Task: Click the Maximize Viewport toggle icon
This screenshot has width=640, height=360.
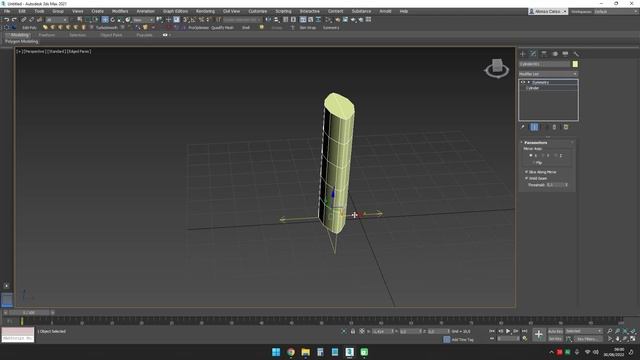Action: point(633,339)
